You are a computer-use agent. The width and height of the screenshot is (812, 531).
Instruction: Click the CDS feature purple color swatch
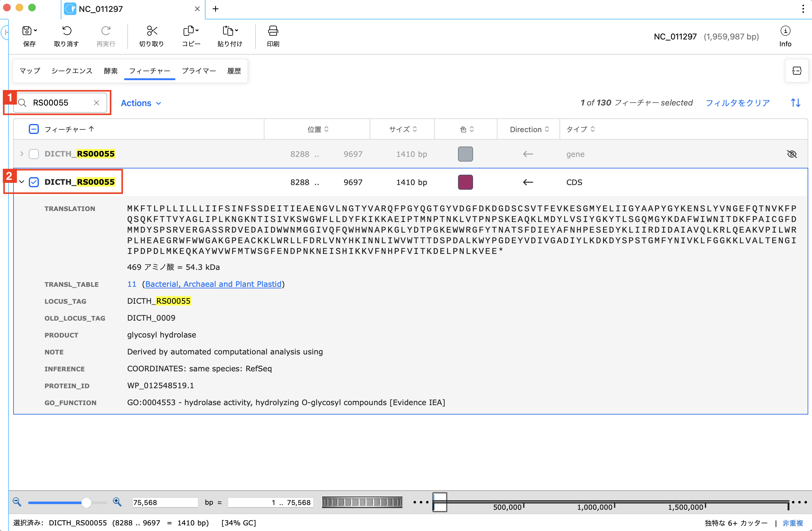tap(465, 182)
